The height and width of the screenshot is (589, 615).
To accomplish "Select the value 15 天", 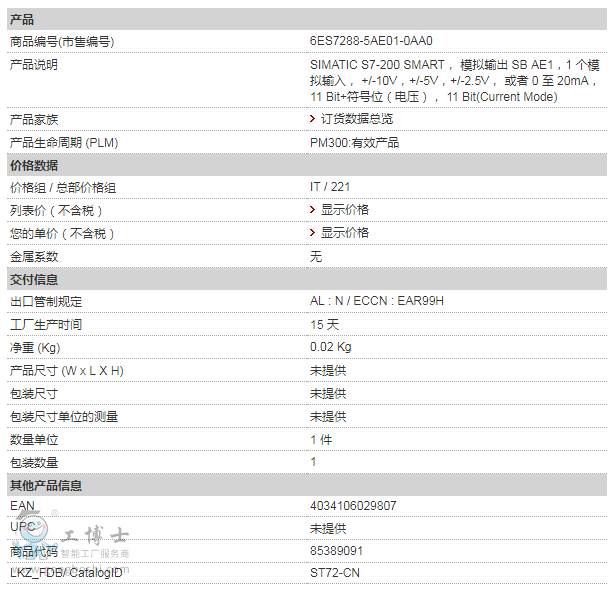I will pos(324,325).
